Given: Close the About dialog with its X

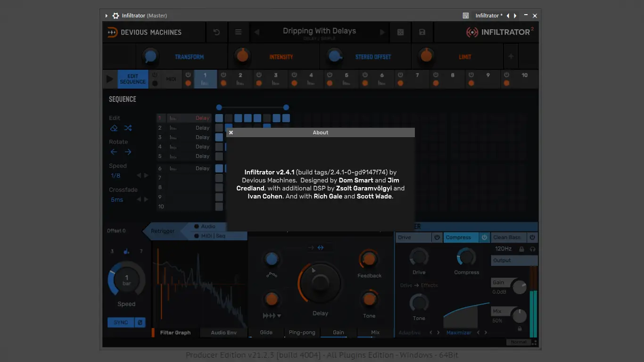Looking at the screenshot, I should coord(231,132).
